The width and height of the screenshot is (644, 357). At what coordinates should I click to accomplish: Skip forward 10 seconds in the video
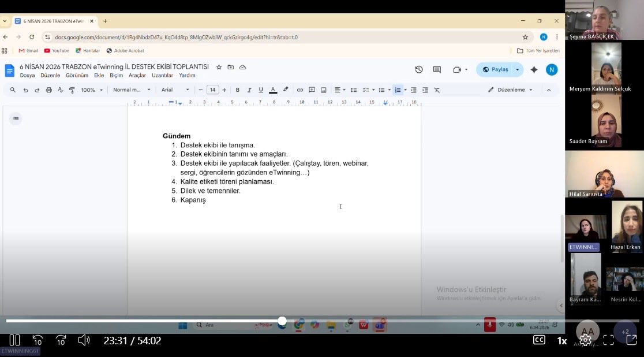coord(61,340)
